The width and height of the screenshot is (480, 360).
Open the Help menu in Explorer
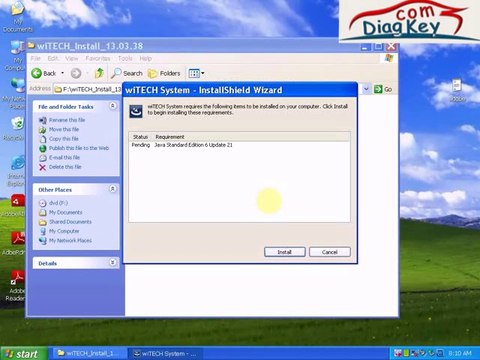pyautogui.click(x=145, y=58)
